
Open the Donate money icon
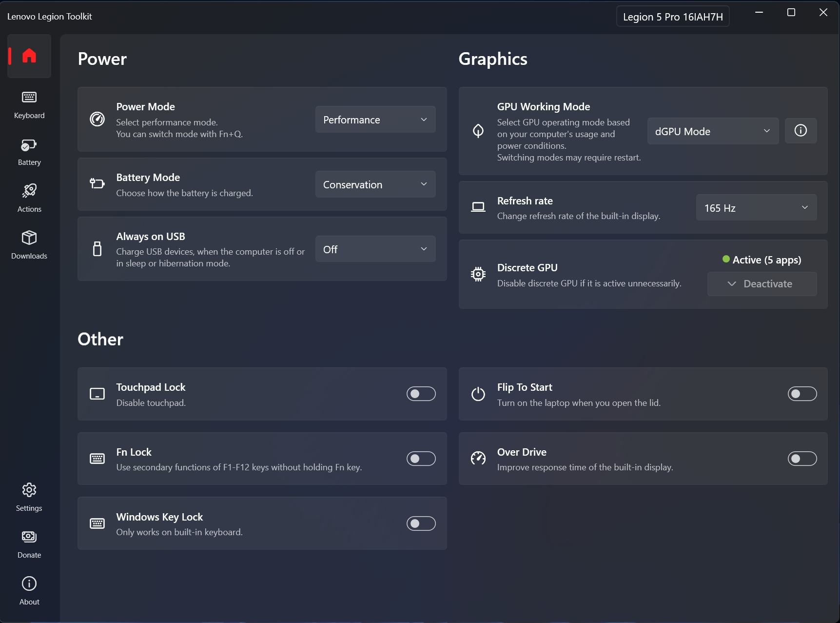coord(29,537)
